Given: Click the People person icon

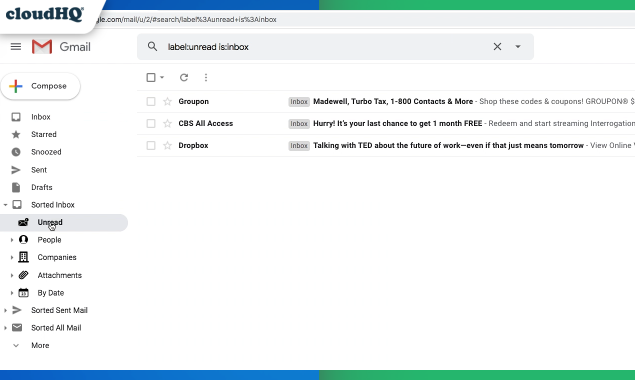Looking at the screenshot, I should pos(23,240).
